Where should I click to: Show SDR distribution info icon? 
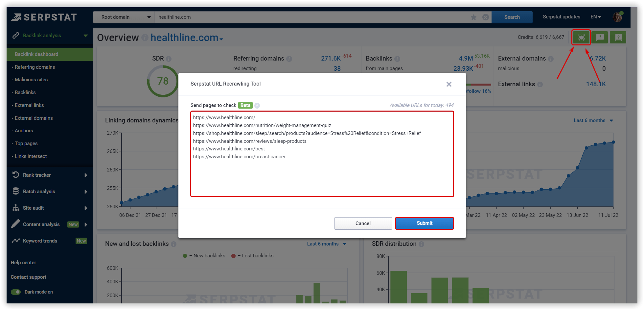tap(421, 244)
